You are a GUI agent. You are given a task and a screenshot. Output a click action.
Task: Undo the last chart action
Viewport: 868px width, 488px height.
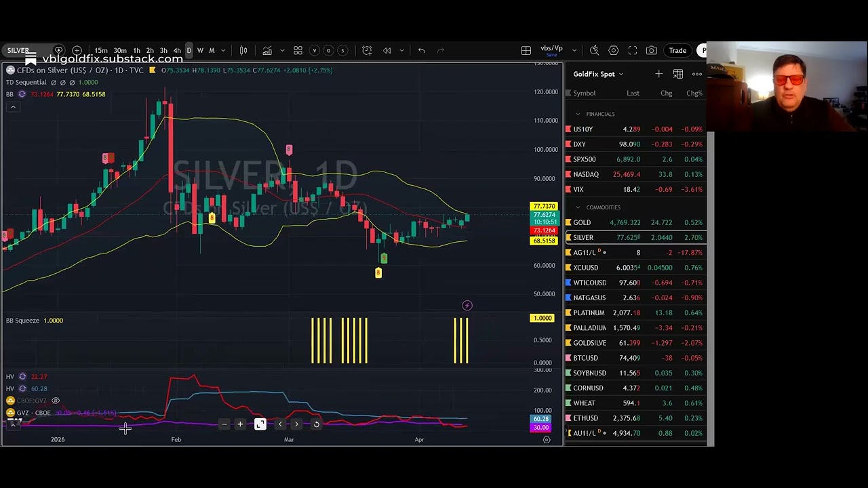[x=421, y=50]
